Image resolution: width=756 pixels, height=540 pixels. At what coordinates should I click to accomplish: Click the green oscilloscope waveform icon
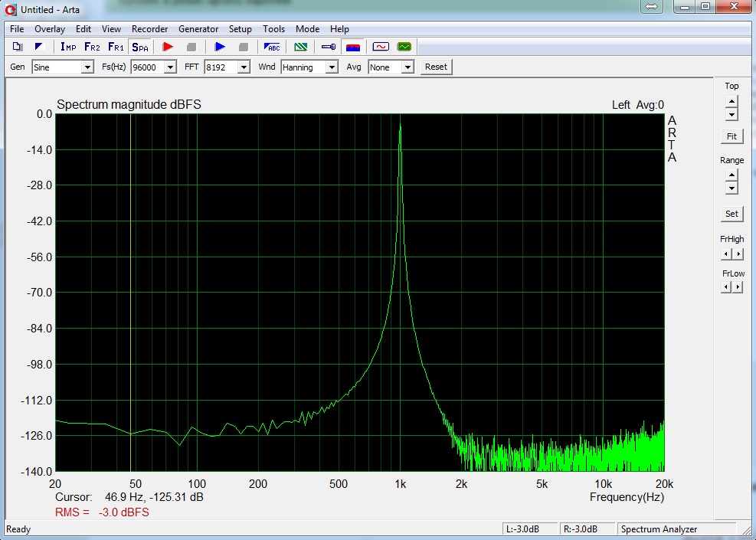[404, 47]
